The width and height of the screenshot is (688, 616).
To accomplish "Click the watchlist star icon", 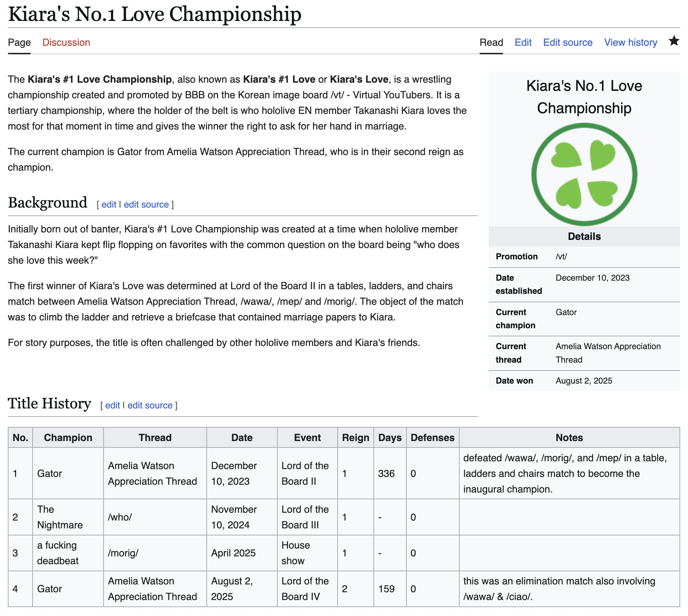I will tap(673, 42).
